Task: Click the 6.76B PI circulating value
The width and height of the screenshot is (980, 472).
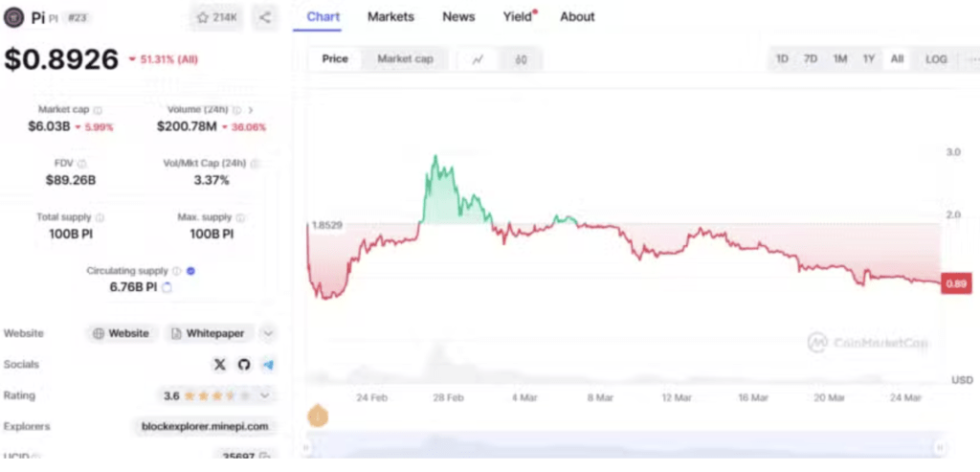Action: coord(133,287)
